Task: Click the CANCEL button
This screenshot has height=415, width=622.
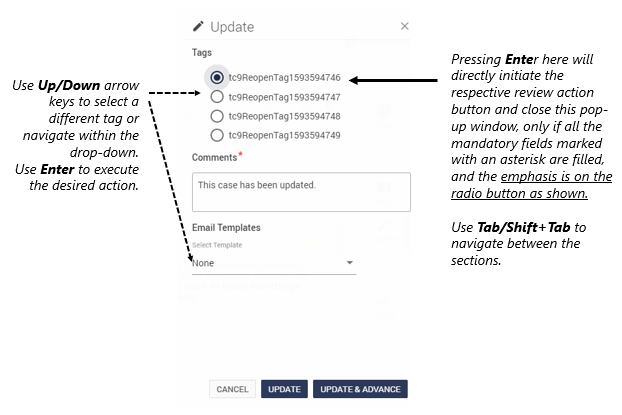Action: click(232, 389)
